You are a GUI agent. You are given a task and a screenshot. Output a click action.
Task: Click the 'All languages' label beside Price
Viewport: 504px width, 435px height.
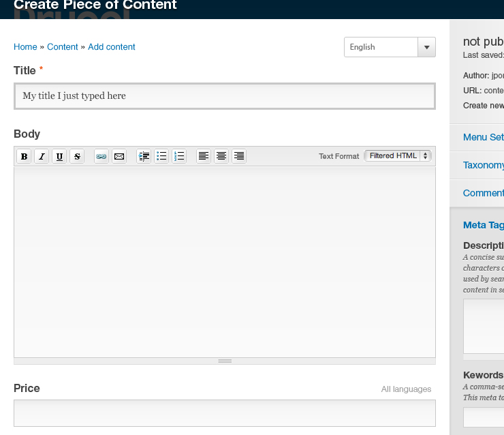tap(406, 389)
